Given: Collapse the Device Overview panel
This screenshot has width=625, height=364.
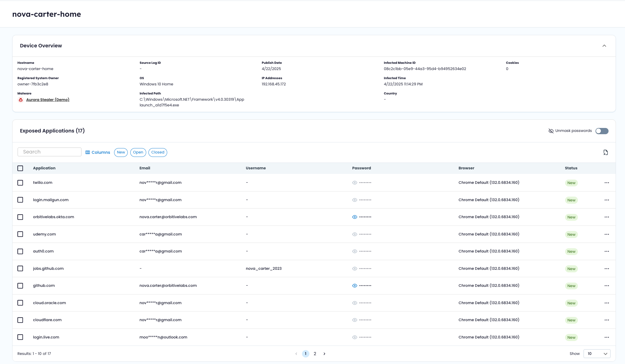Looking at the screenshot, I should tap(604, 46).
